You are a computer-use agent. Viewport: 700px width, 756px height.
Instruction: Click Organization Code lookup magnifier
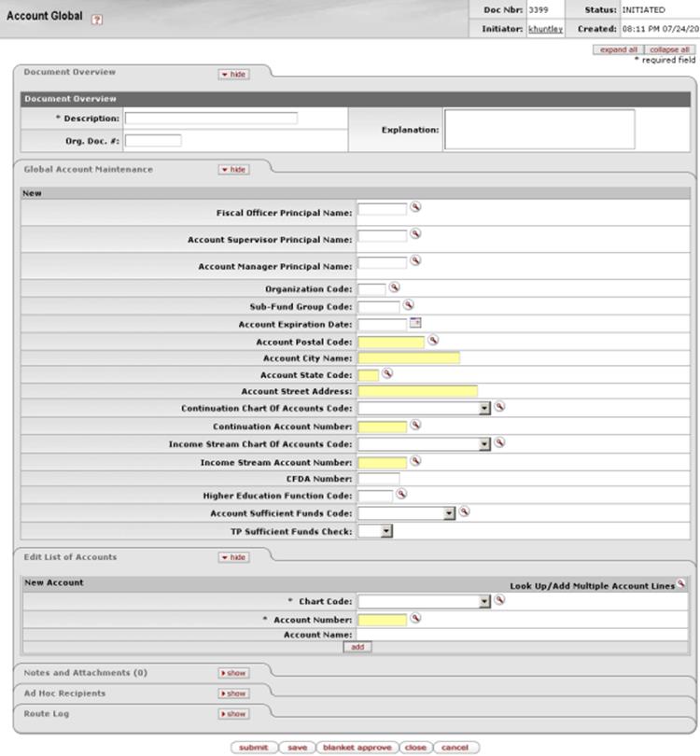(x=395, y=287)
